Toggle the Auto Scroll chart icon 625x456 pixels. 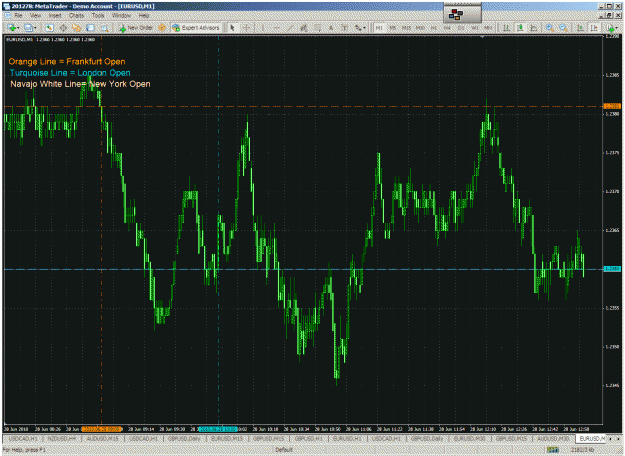pos(581,28)
